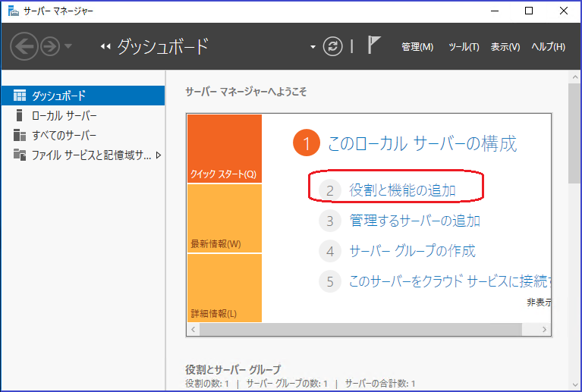The height and width of the screenshot is (392, 582).
Task: Open the クイック スタート(Q) tile
Action: [225, 149]
